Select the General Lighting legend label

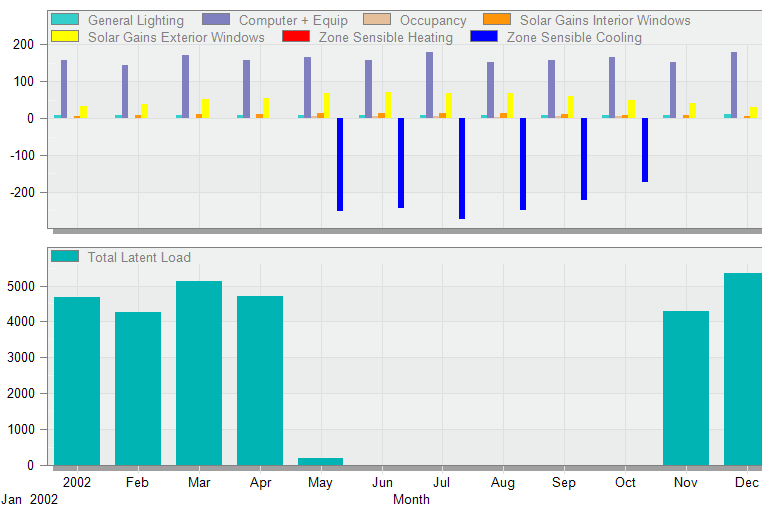[136, 20]
